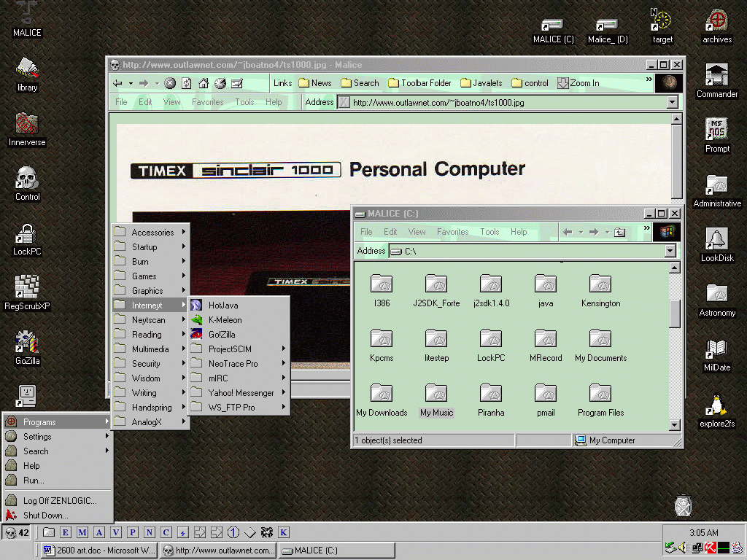
Task: Open the Security programs submenu
Action: (x=150, y=364)
